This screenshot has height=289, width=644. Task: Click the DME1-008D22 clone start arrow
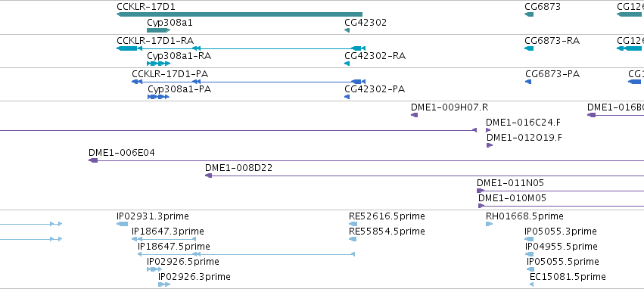tap(209, 176)
